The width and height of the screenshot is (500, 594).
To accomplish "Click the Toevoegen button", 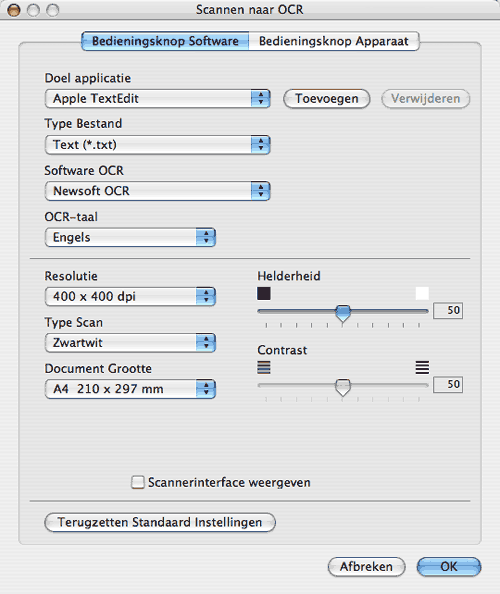I will click(x=327, y=99).
